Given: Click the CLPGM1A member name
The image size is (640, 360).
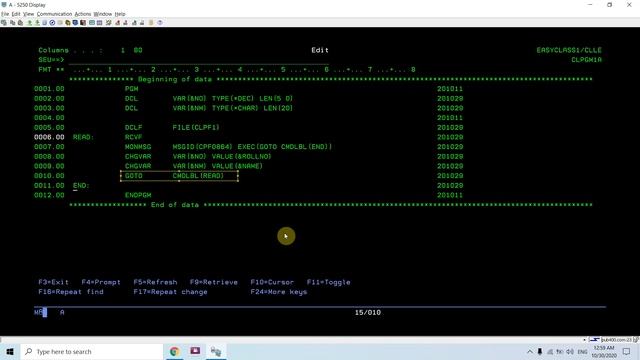Looking at the screenshot, I should click(586, 60).
